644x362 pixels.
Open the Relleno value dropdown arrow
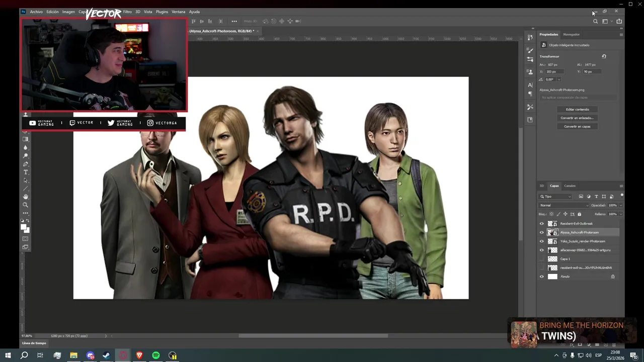(x=620, y=214)
